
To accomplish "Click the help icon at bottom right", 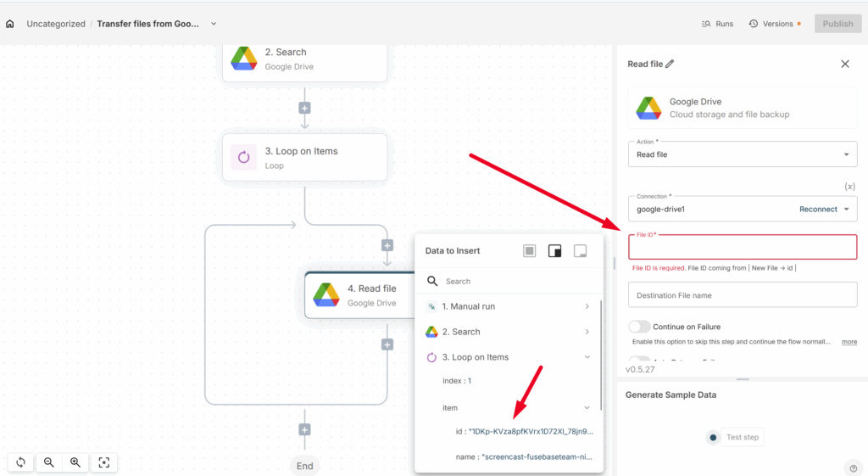I will pyautogui.click(x=853, y=468).
